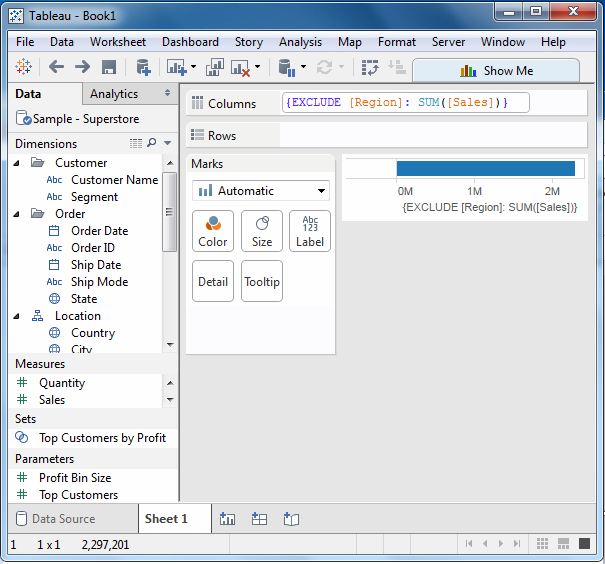Redo with the forward arrow
Screen dimensions: 605x564
pos(82,67)
